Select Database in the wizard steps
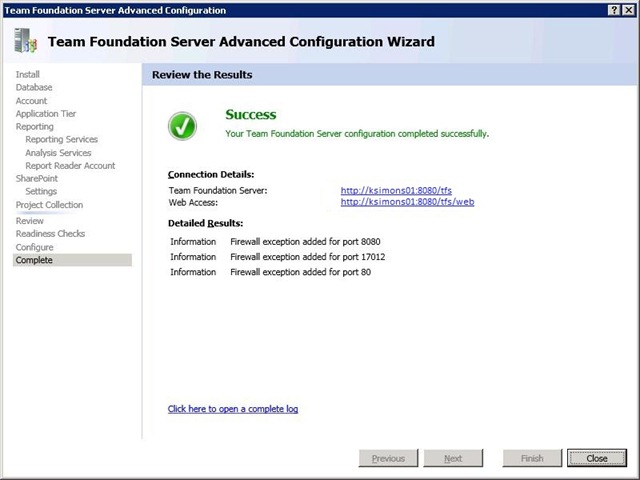The image size is (640, 480). click(34, 87)
